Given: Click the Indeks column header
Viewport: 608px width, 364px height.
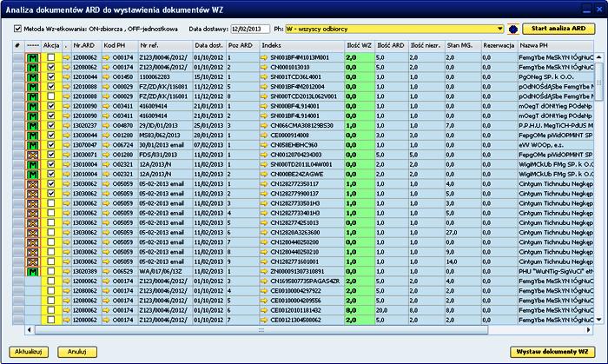Looking at the screenshot, I should pos(302,46).
